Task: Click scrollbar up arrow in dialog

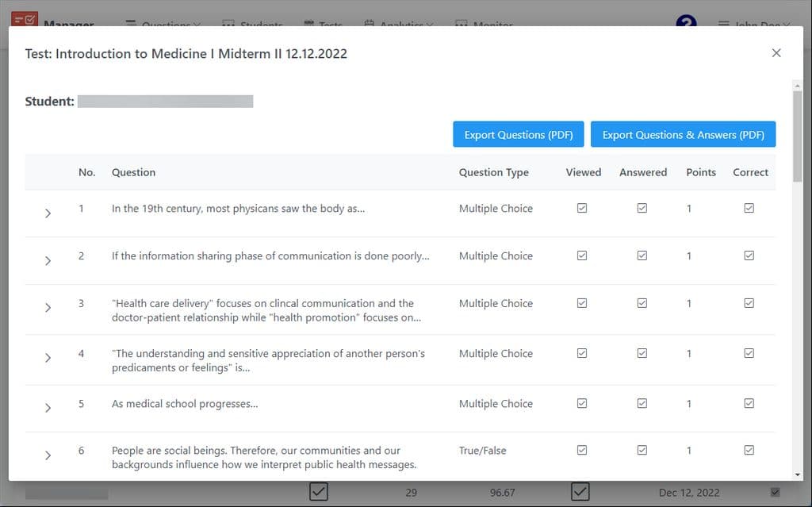Action: (x=798, y=86)
